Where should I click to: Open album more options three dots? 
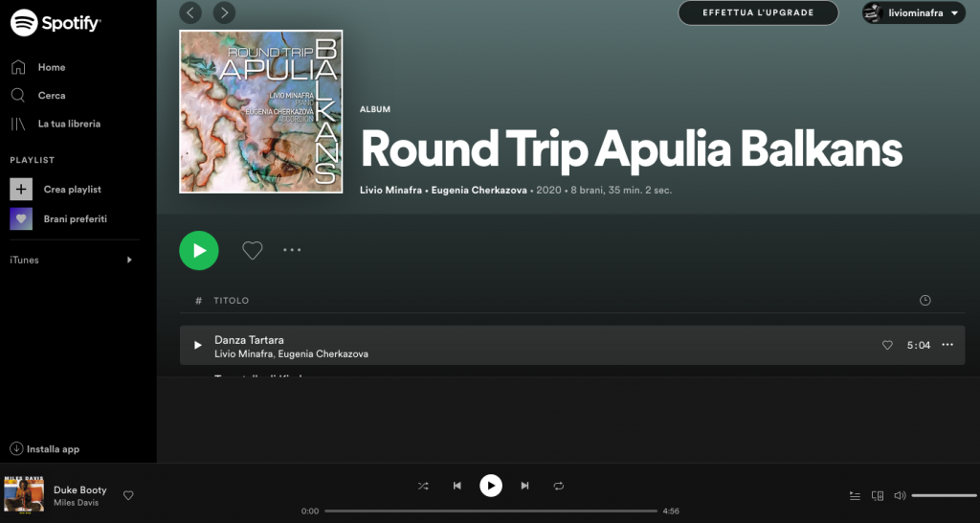point(292,250)
